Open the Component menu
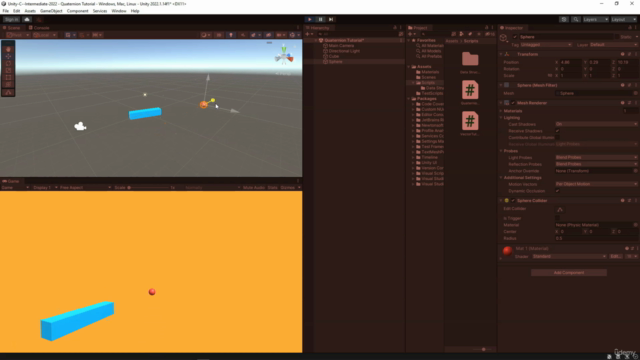 click(x=78, y=11)
